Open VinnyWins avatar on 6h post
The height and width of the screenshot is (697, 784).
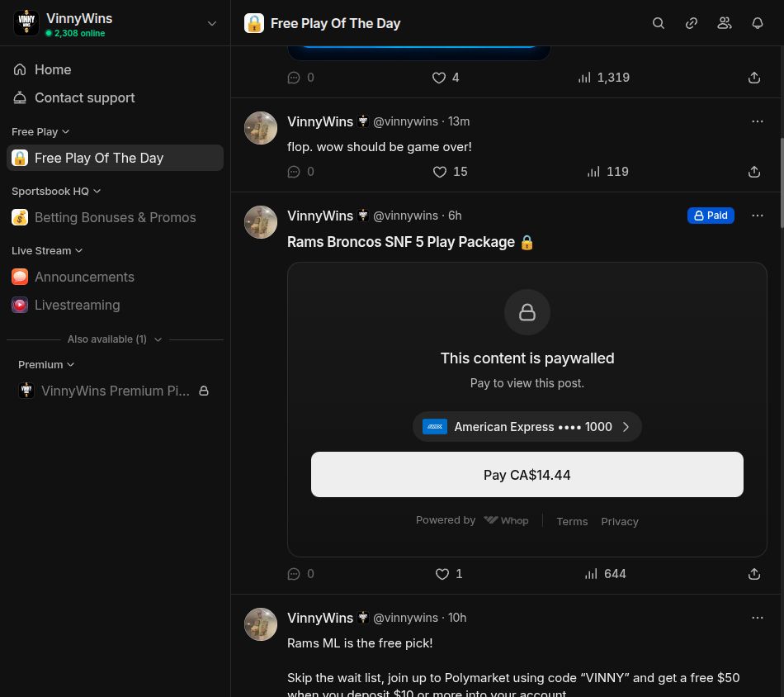261,222
